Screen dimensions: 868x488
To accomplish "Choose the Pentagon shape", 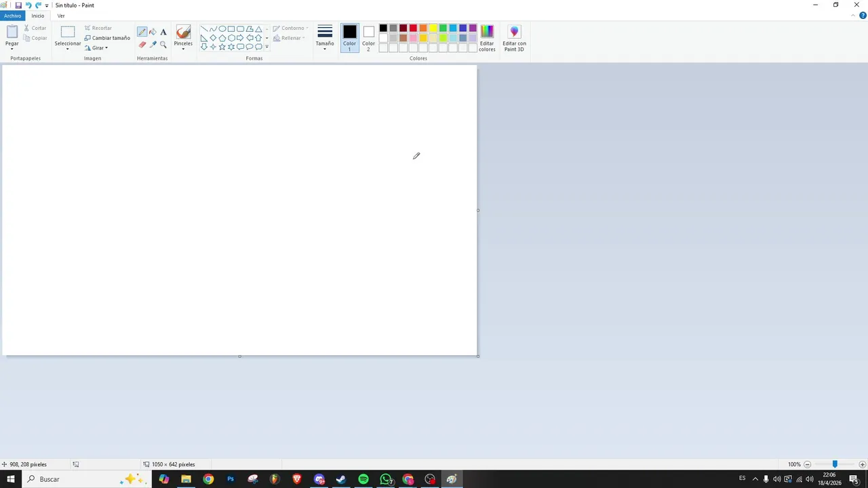I will coord(222,38).
